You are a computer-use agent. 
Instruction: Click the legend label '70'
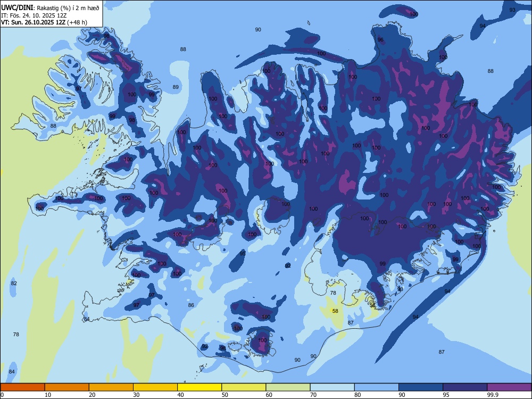[313, 395]
